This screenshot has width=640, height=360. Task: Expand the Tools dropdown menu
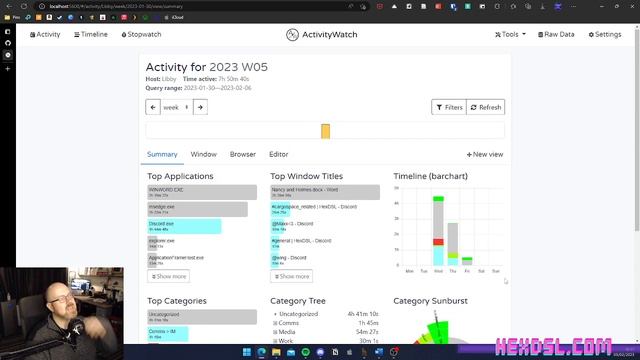510,34
